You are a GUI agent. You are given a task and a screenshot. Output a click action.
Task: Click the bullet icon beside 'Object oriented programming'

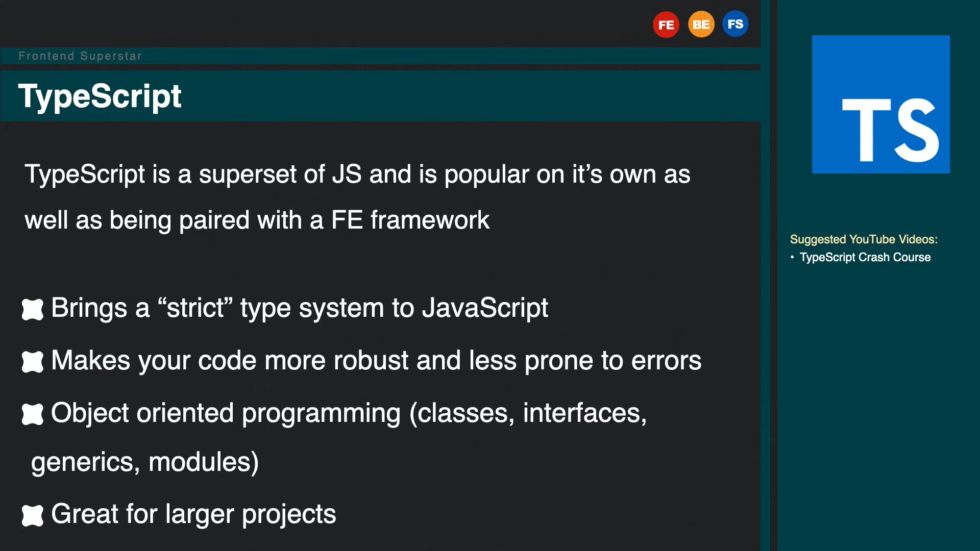[x=33, y=414]
